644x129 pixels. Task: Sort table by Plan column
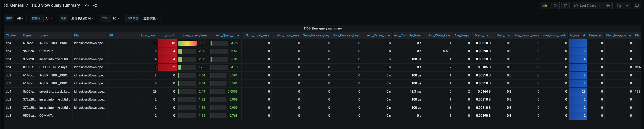[x=77, y=35]
